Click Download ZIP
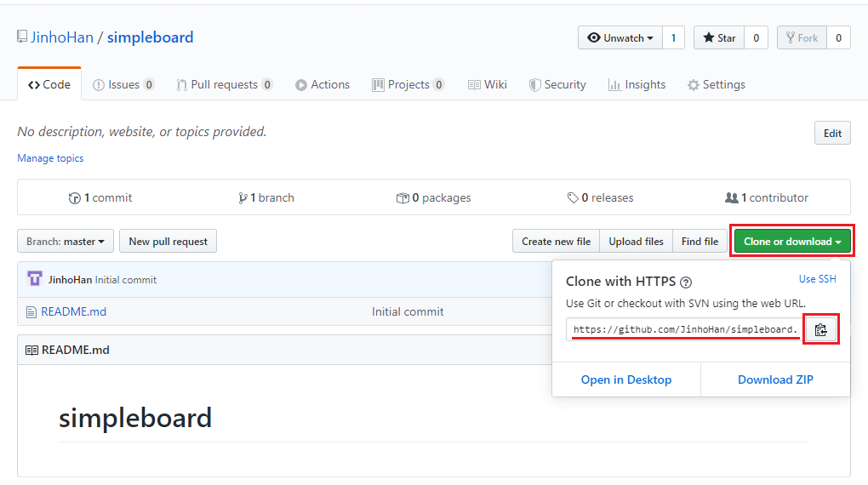 click(x=775, y=379)
